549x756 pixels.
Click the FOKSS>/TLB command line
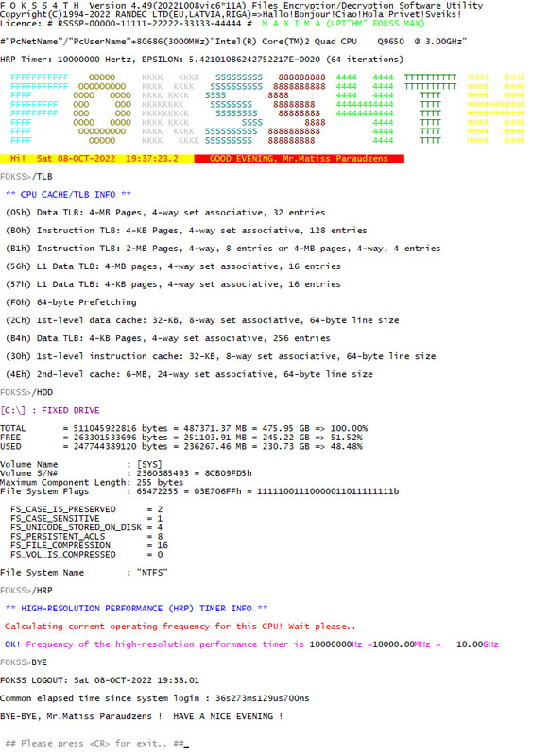point(26,177)
